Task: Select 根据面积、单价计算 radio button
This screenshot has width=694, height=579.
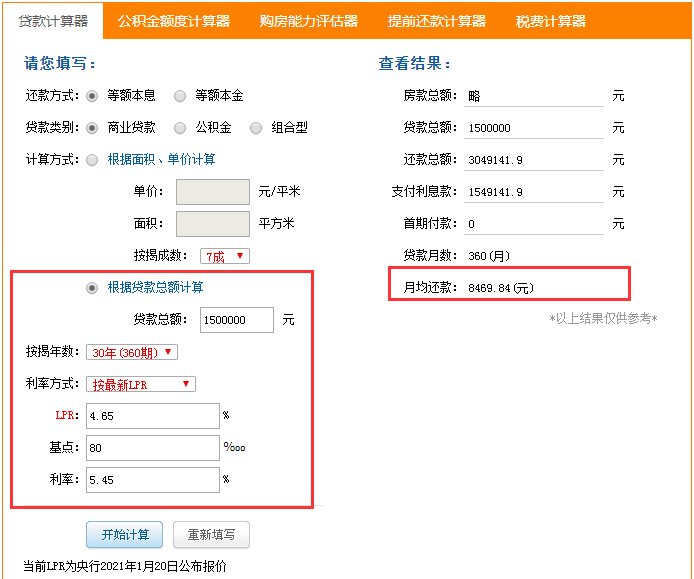Action: click(x=92, y=160)
